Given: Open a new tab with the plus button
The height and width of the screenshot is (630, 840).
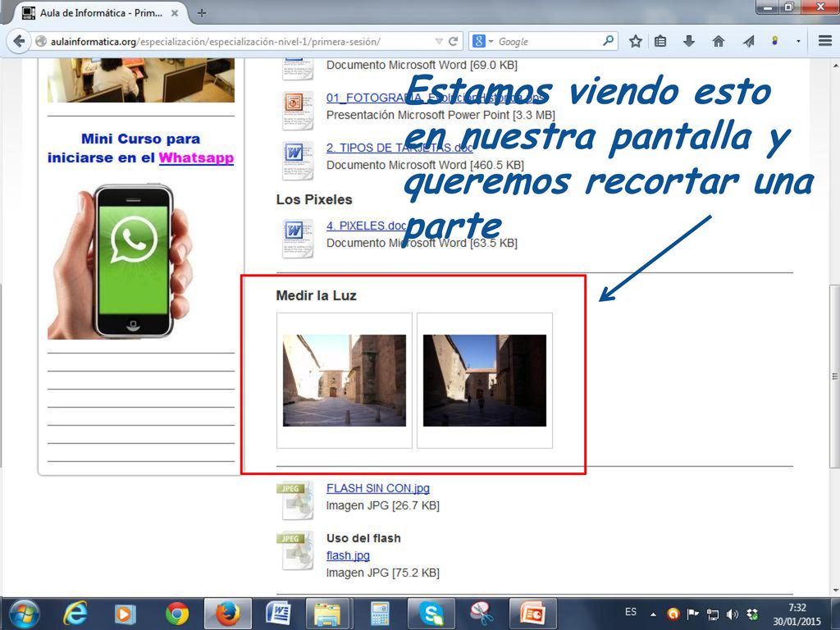Looking at the screenshot, I should [202, 13].
